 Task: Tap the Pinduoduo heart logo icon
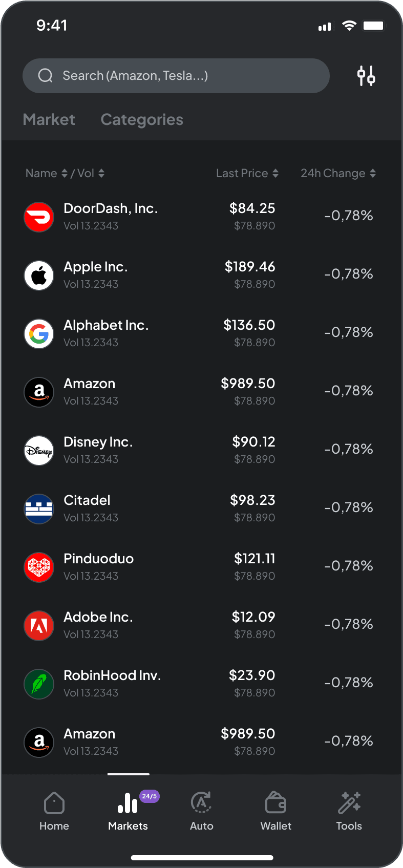39,567
